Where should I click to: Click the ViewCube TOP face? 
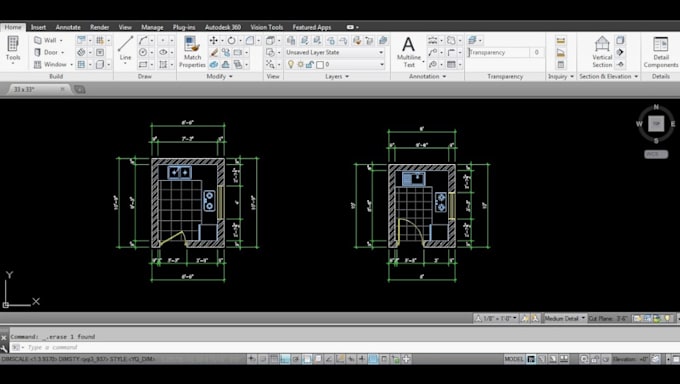(656, 124)
